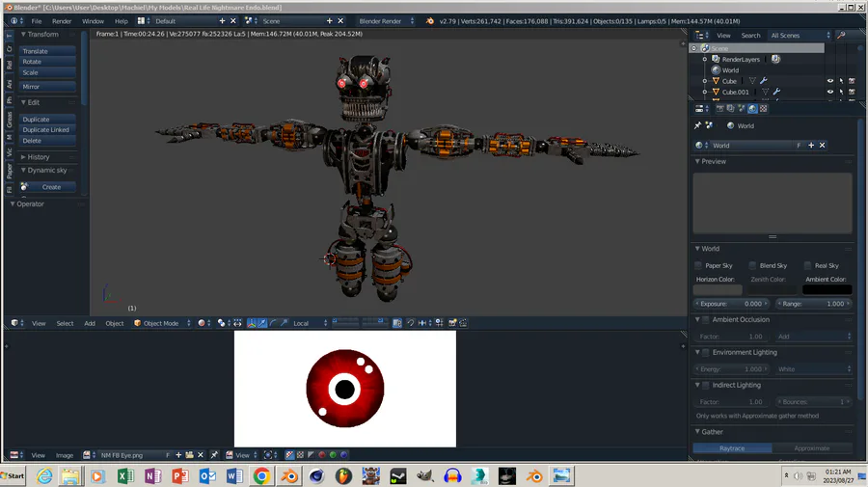
Task: Click the Duplicate Linked button
Action: (47, 129)
